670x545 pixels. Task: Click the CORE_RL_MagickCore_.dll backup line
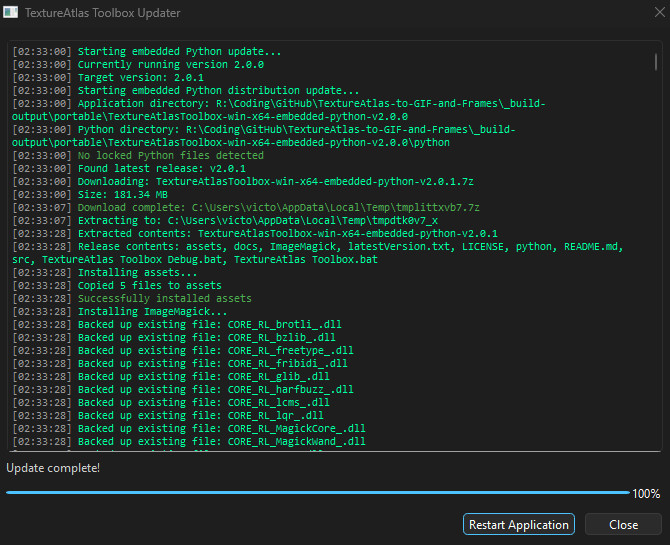click(189, 428)
